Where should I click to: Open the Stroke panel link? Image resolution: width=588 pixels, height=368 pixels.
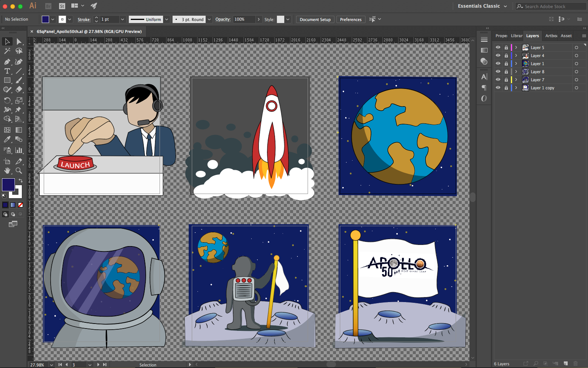[84, 20]
